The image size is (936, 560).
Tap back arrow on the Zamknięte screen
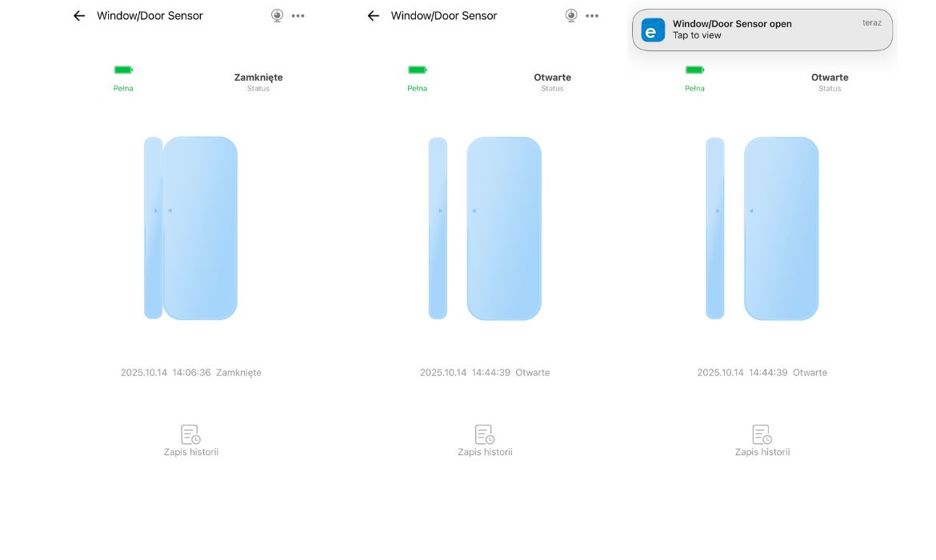coord(78,16)
